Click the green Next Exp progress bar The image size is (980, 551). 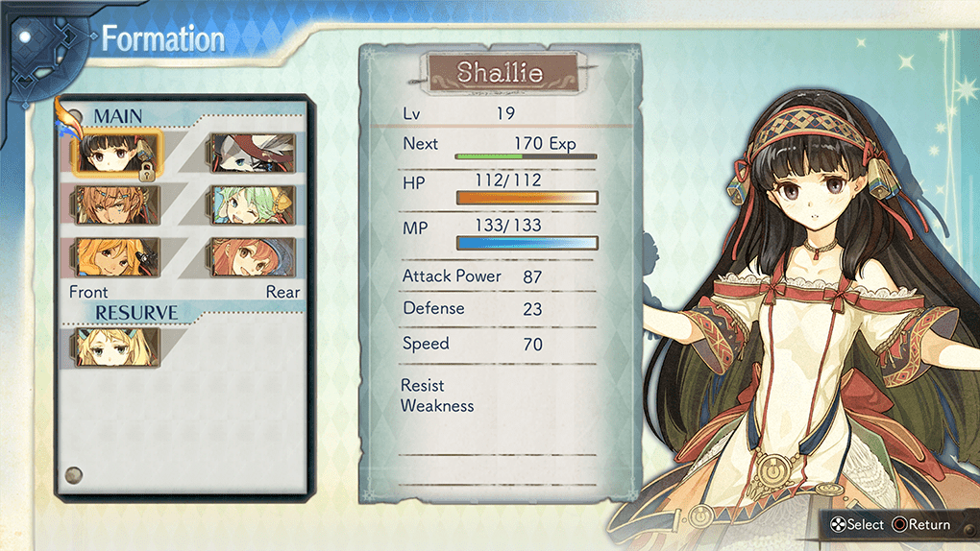click(x=527, y=156)
